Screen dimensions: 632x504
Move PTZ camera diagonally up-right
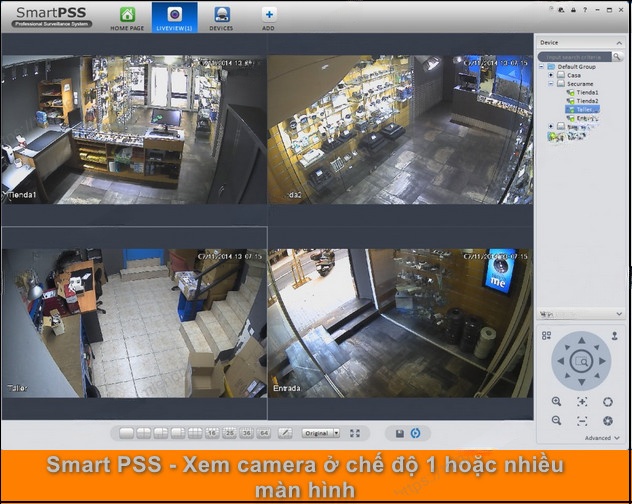pos(596,347)
